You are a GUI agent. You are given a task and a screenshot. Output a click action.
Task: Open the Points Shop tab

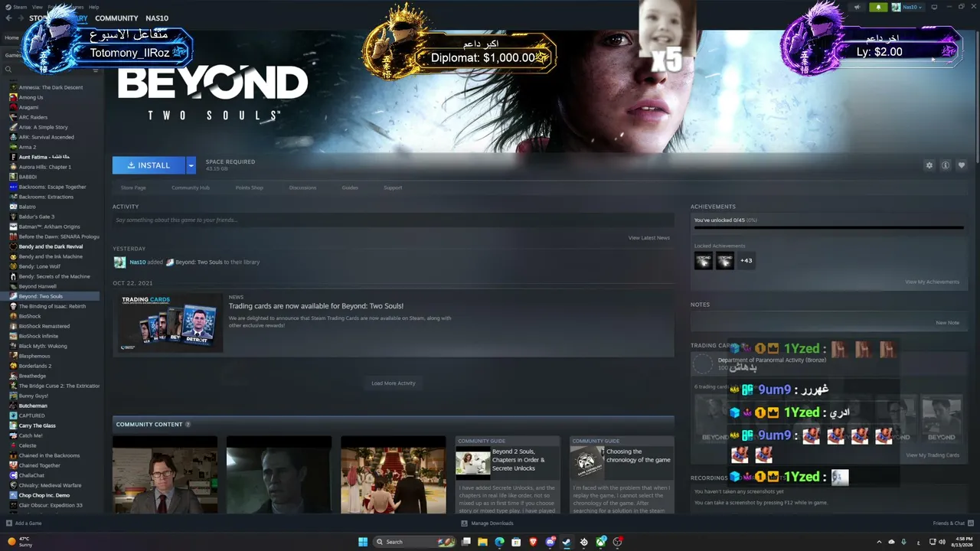(250, 187)
